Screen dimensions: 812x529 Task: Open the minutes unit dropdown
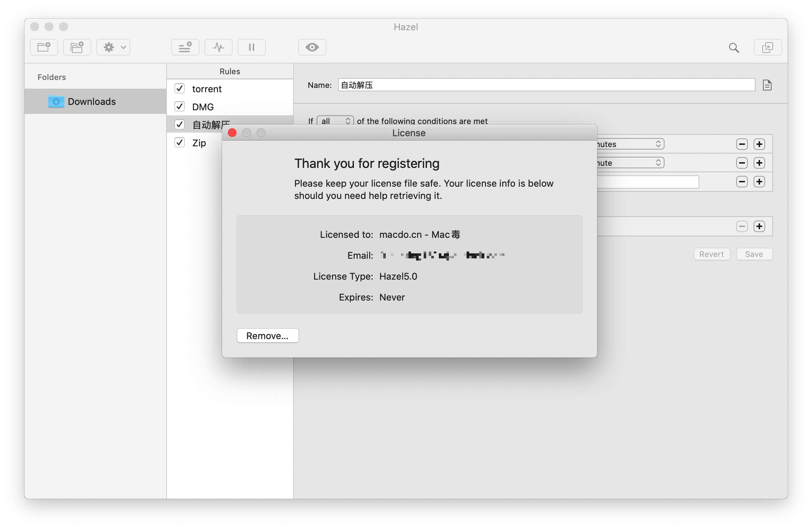(x=658, y=144)
